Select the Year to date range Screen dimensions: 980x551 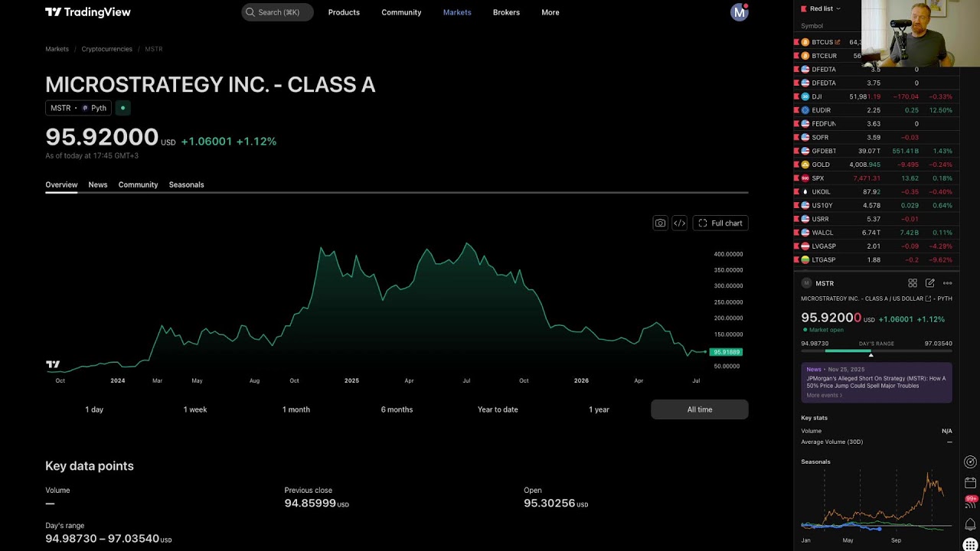[x=498, y=409]
